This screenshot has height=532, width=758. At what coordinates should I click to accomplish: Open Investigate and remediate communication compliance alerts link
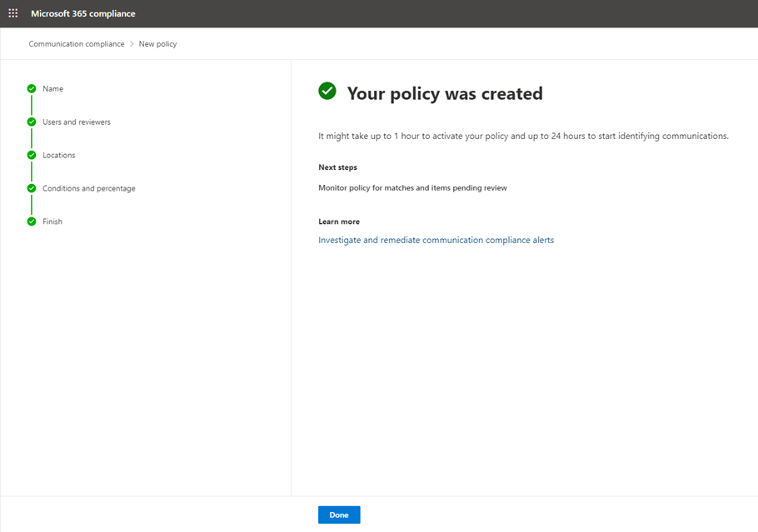point(436,240)
